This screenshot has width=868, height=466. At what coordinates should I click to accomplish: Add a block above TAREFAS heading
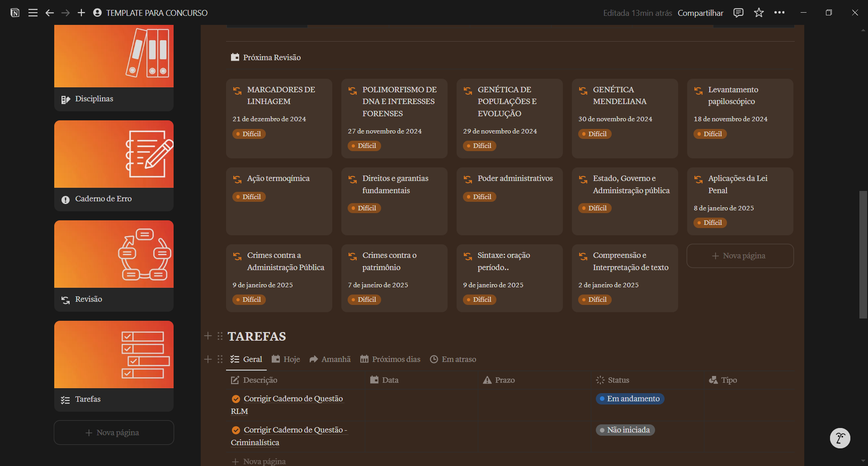pyautogui.click(x=208, y=336)
